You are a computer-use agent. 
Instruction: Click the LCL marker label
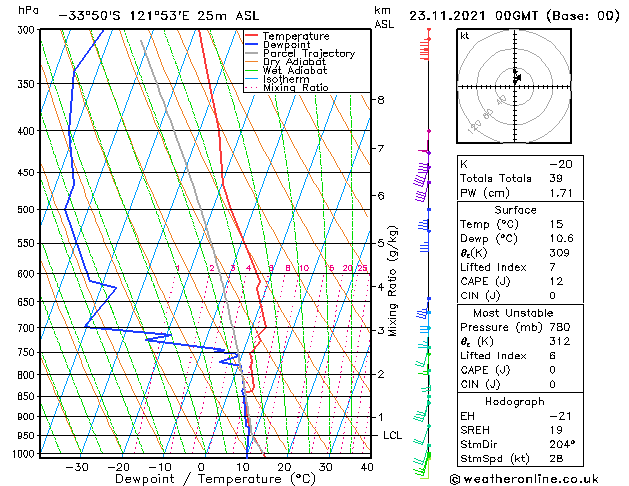(392, 435)
